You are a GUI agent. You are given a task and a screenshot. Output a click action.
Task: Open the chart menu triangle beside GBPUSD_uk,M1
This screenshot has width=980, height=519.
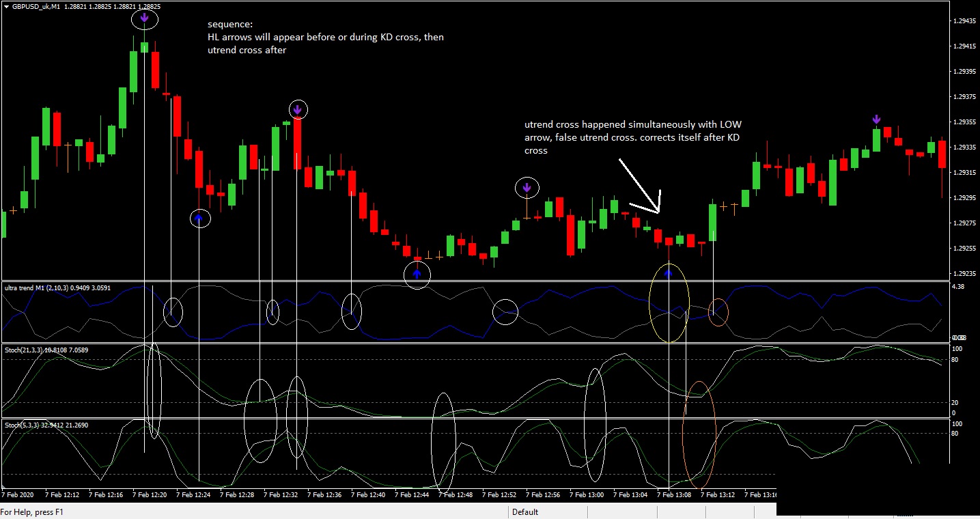coord(6,6)
